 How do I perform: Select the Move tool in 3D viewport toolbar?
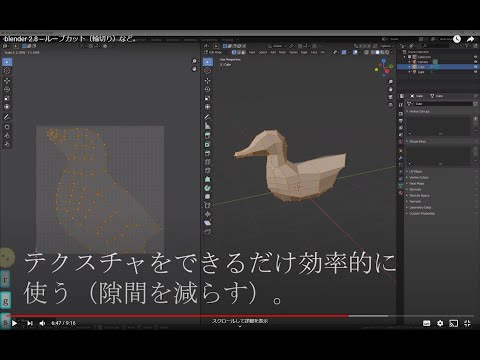(x=207, y=81)
